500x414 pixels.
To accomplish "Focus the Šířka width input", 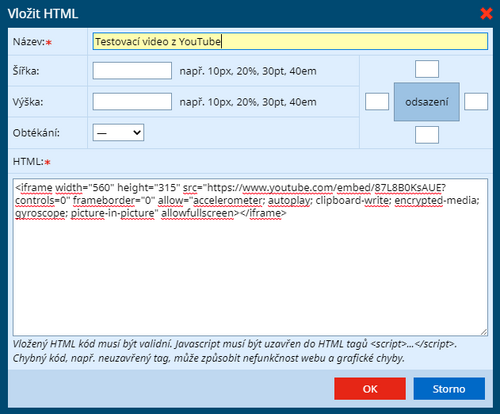I will tap(132, 71).
